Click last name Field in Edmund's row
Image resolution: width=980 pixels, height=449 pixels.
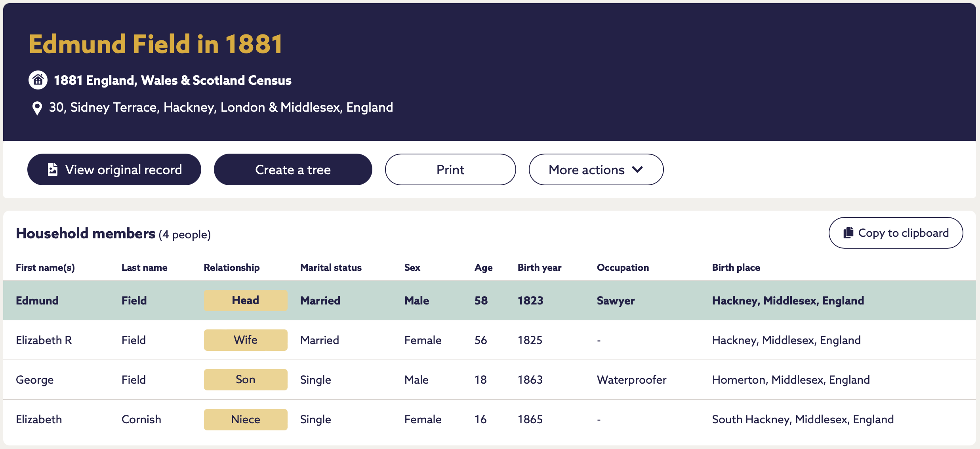(x=134, y=301)
